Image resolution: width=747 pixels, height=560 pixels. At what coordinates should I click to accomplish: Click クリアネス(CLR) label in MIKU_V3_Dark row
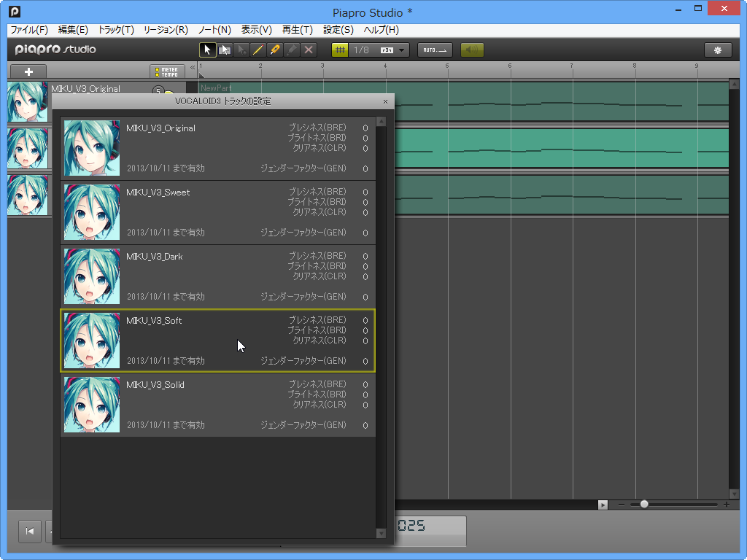point(320,276)
